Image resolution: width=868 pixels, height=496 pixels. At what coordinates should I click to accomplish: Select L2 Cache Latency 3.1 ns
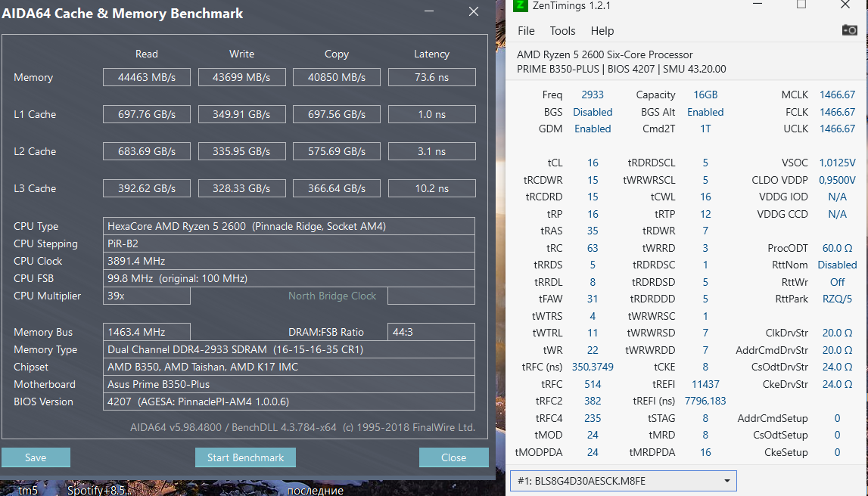432,151
